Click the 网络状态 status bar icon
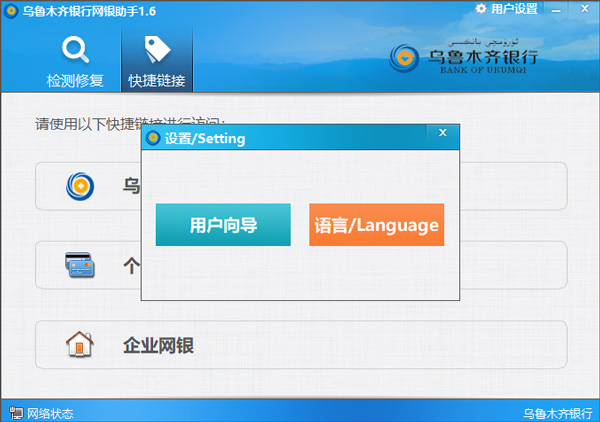The height and width of the screenshot is (422, 600). (16, 413)
